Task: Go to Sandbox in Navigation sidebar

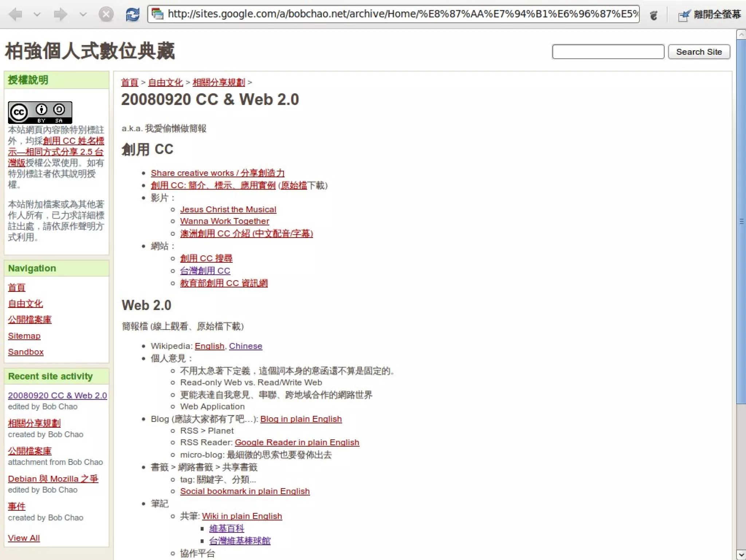Action: pos(26,352)
